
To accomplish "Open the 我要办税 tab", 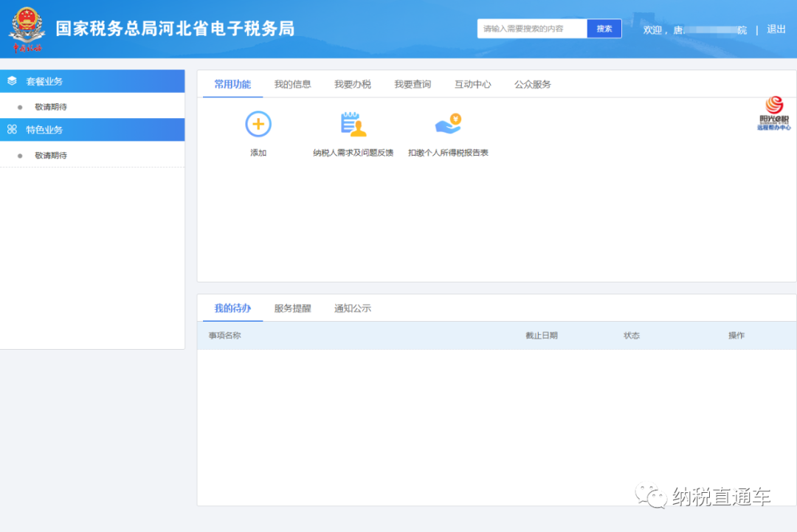I will pos(352,84).
